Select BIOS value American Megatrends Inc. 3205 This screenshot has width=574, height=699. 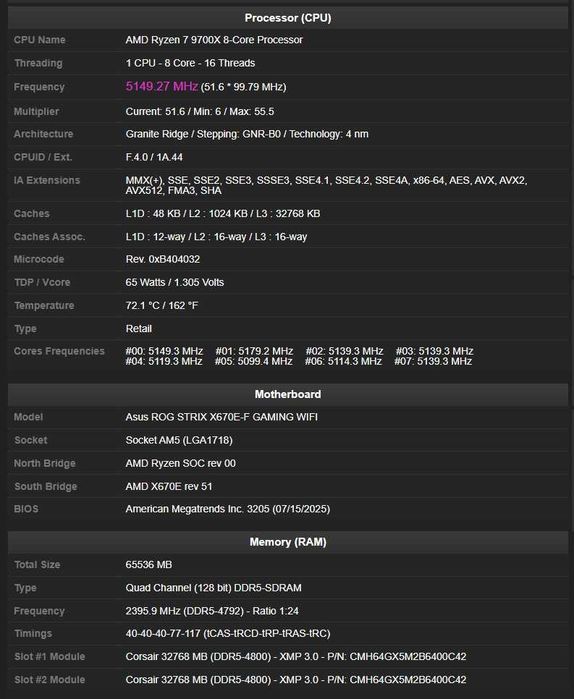coord(228,509)
